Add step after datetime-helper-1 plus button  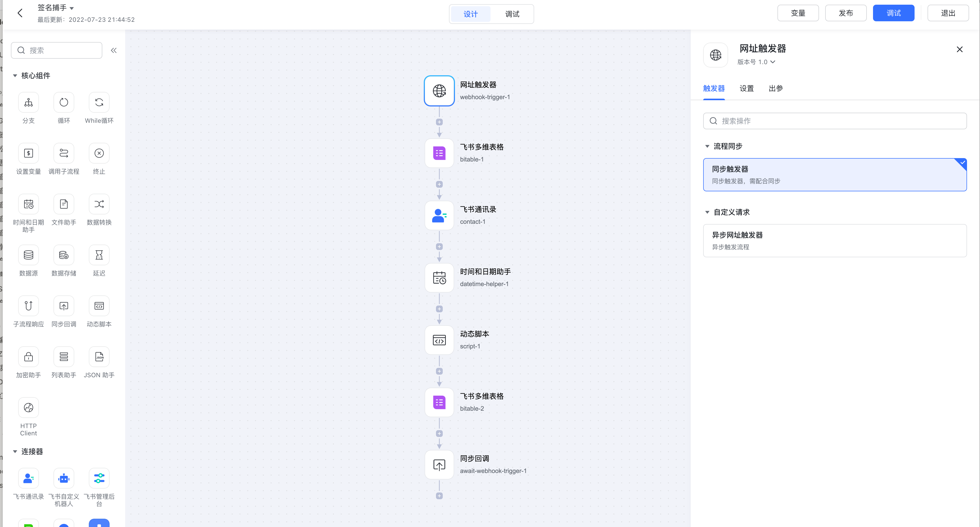pos(439,309)
